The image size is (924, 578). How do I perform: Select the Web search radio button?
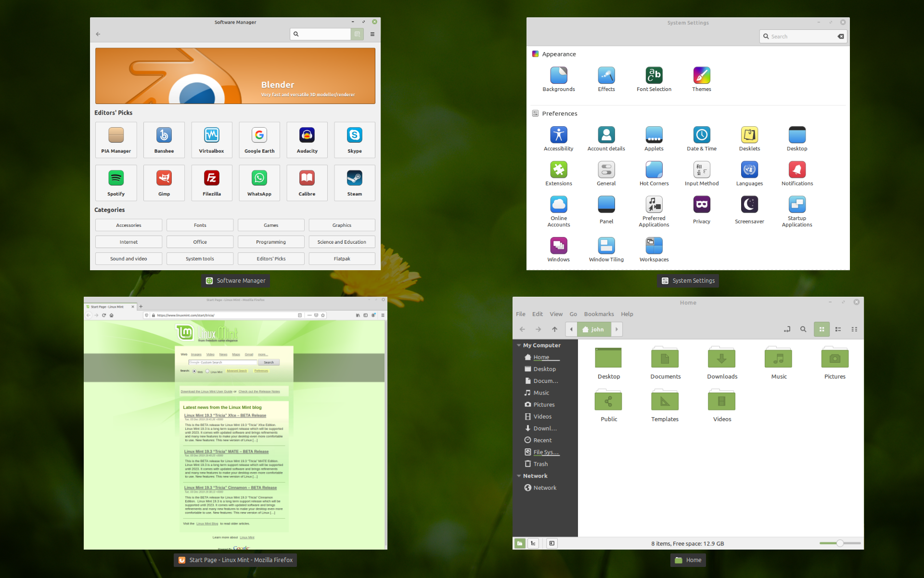[x=194, y=371]
